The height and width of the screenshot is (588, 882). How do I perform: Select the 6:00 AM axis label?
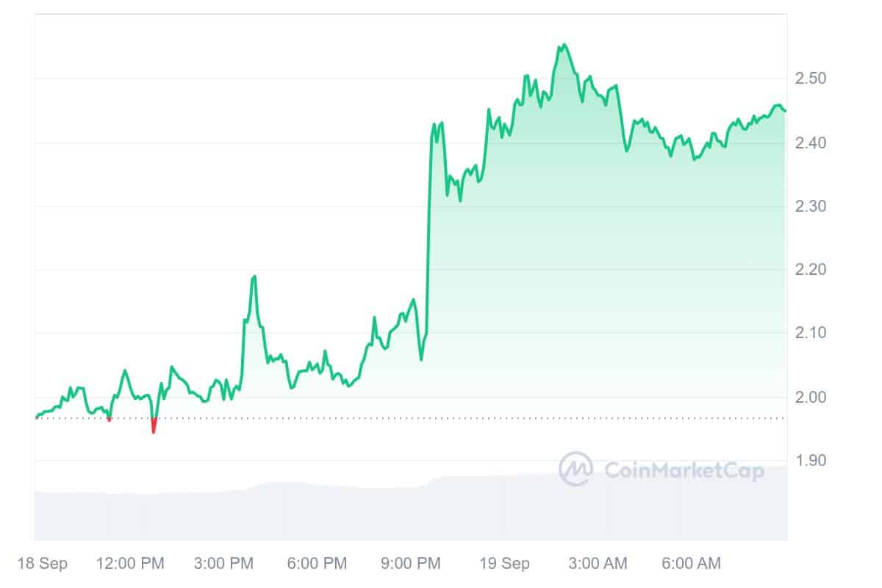coord(690,564)
